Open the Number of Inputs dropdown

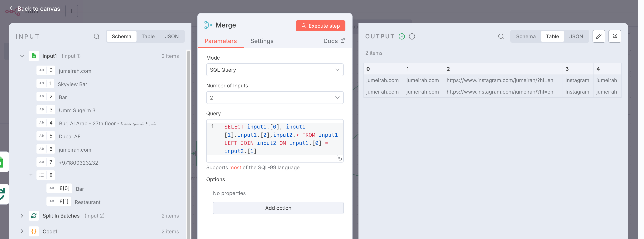pyautogui.click(x=275, y=98)
